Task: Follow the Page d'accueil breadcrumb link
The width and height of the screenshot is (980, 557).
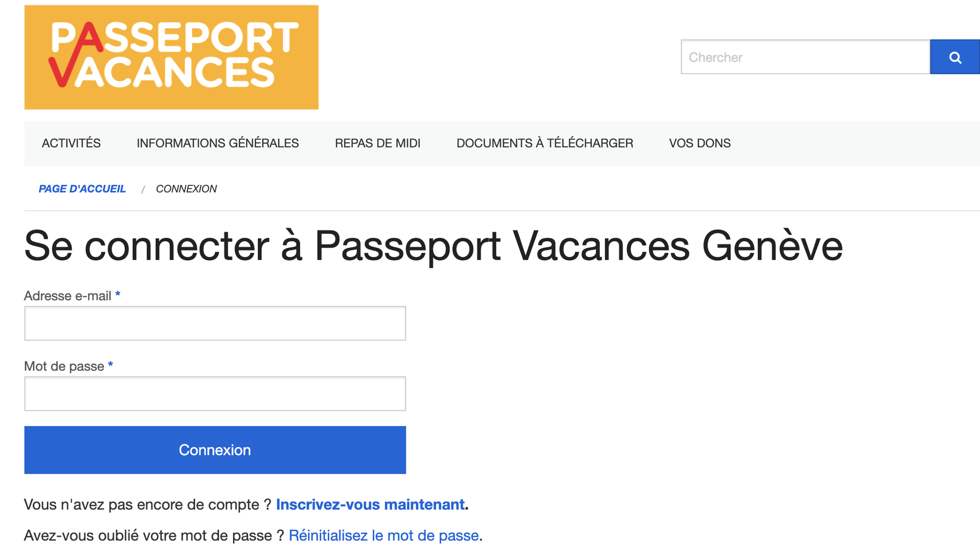Action: (x=82, y=189)
